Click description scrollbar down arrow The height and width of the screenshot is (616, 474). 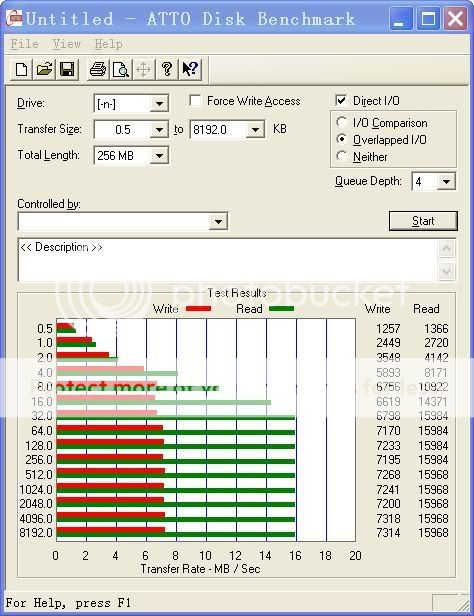click(447, 271)
